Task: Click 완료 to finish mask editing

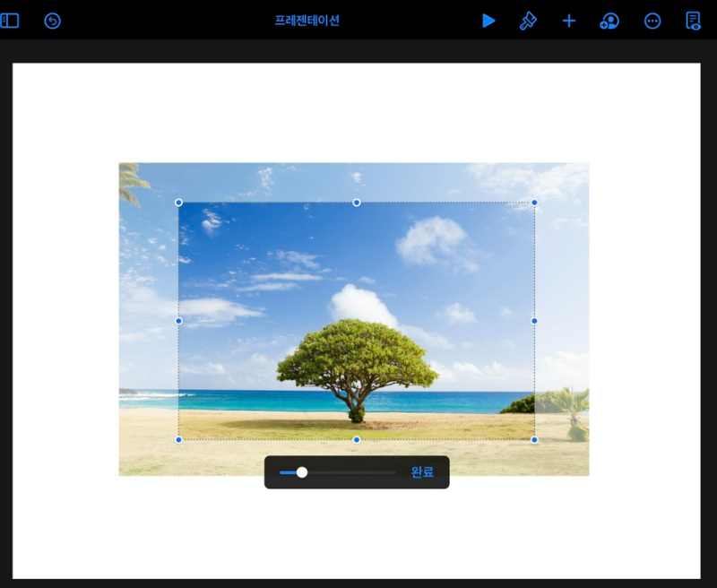Action: tap(422, 471)
